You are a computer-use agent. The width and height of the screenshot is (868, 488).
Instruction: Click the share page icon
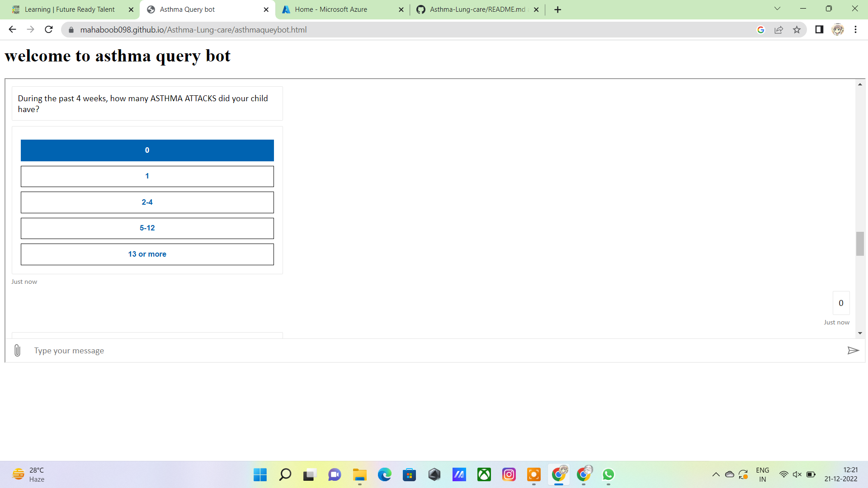(x=778, y=30)
